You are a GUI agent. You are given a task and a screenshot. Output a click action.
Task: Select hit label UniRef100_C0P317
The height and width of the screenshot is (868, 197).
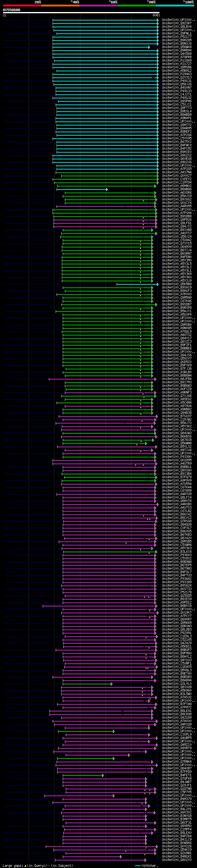[177, 528]
